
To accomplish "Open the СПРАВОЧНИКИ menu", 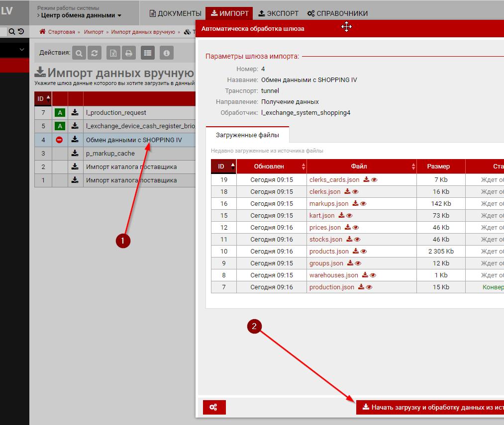I will 337,13.
